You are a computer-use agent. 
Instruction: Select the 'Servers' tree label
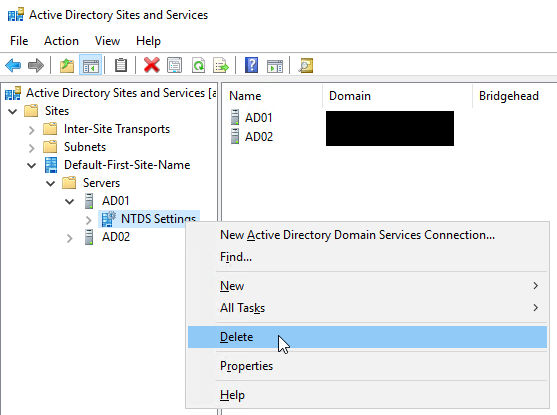[101, 183]
